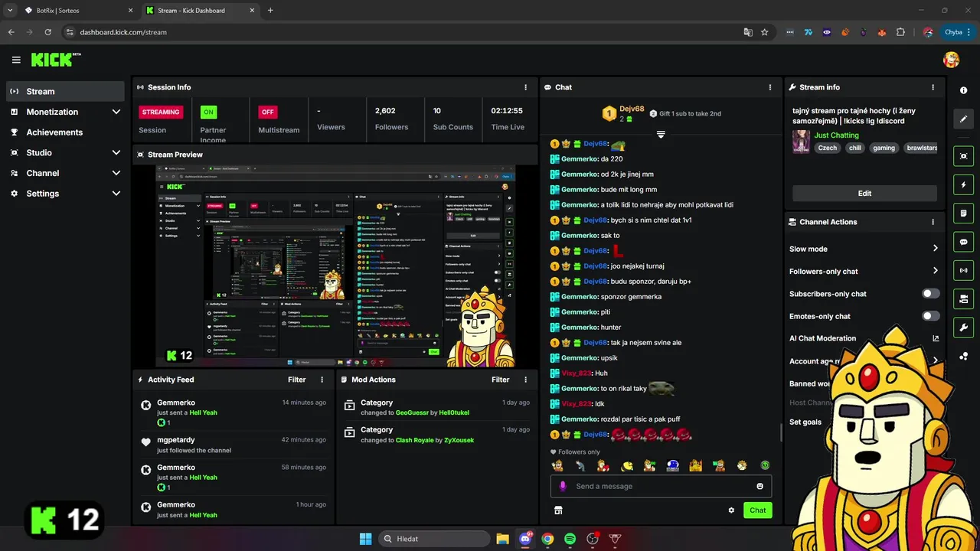Viewport: 980px width, 551px height.
Task: Click the lightning bolt icon in the right sidebar
Action: [x=963, y=184]
